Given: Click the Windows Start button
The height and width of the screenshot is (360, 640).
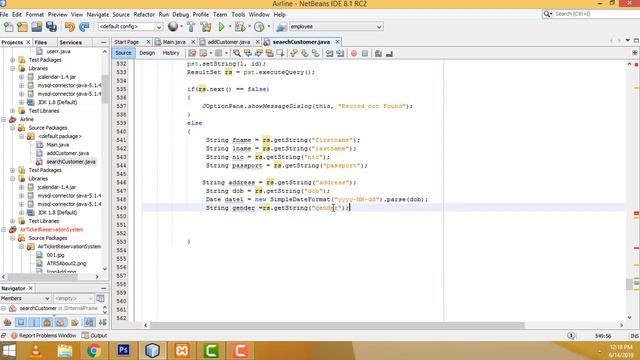Looking at the screenshot, I should click(x=9, y=351).
